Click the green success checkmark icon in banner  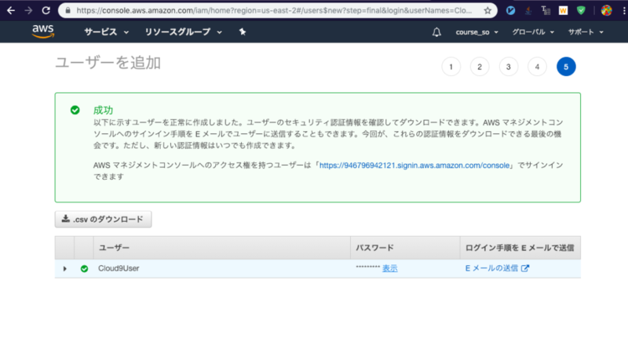pyautogui.click(x=75, y=110)
